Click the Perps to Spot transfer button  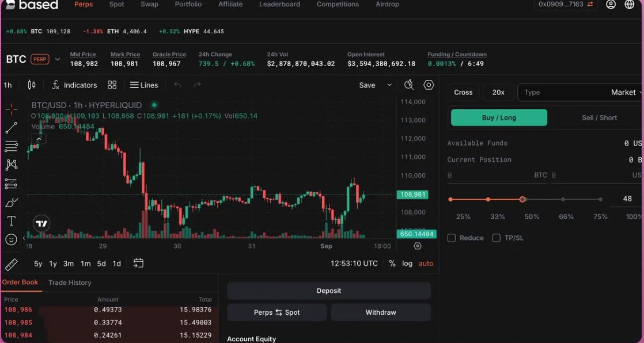click(277, 312)
